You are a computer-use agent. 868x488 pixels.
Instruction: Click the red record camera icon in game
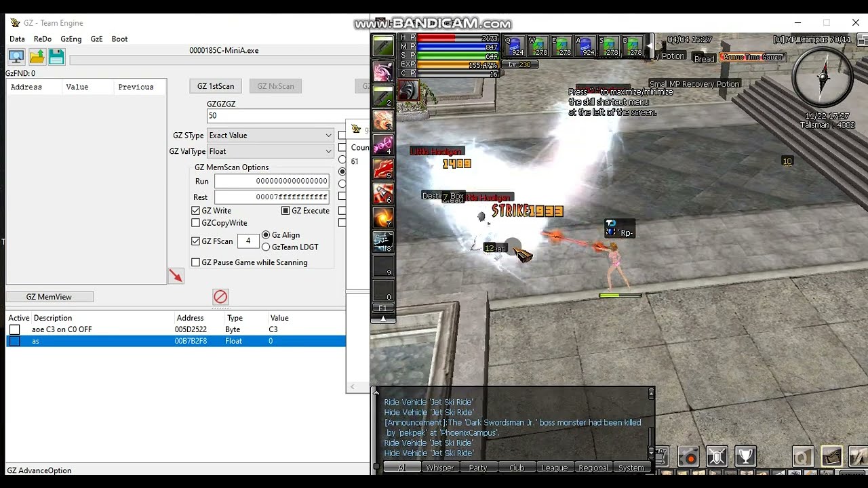[688, 457]
